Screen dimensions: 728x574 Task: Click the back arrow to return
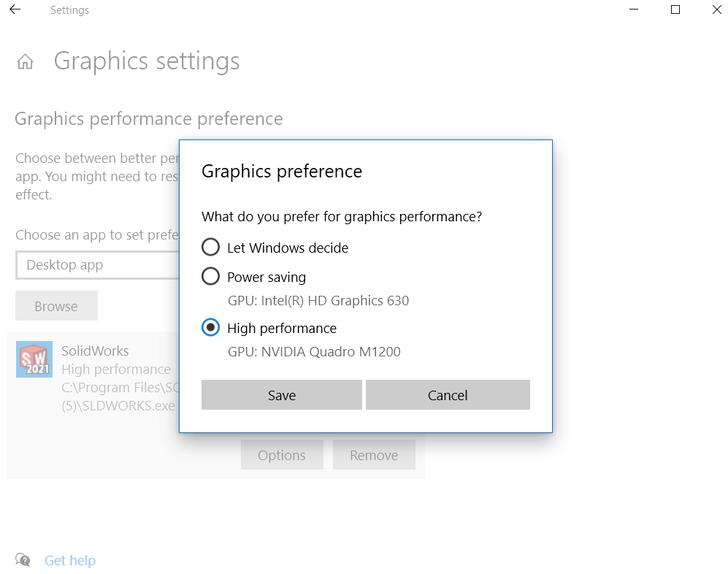(14, 9)
